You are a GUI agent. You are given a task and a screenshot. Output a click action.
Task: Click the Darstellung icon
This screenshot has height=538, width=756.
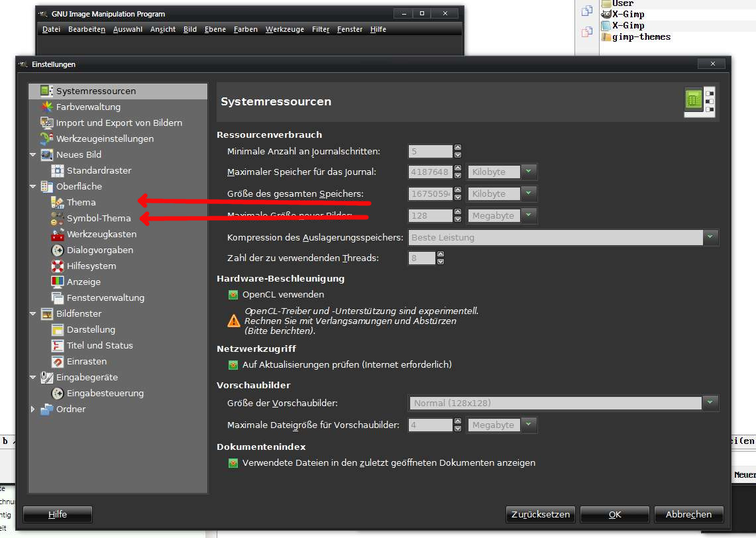pos(58,330)
